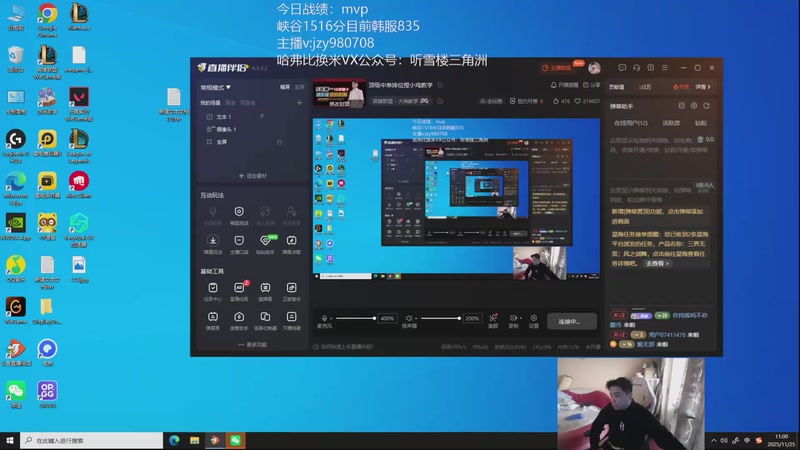Select the 活跃度 tab
Image resolution: width=800 pixels, height=450 pixels.
671,123
